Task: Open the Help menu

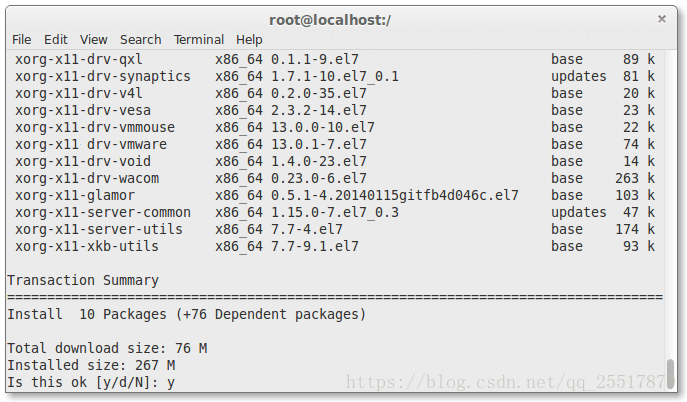Action: [x=249, y=40]
